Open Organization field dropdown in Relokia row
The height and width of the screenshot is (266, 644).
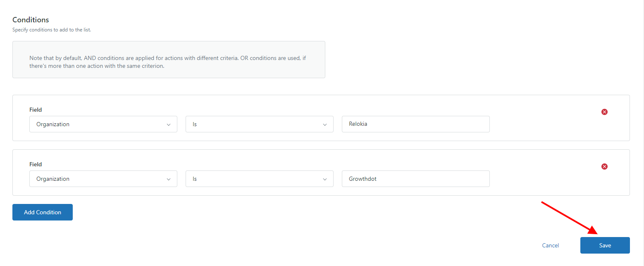tap(103, 124)
